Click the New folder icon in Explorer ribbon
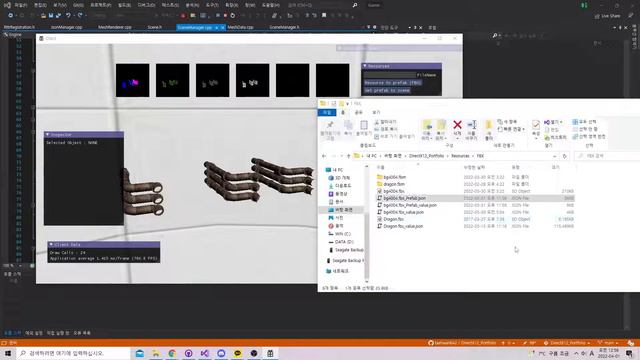 point(489,125)
